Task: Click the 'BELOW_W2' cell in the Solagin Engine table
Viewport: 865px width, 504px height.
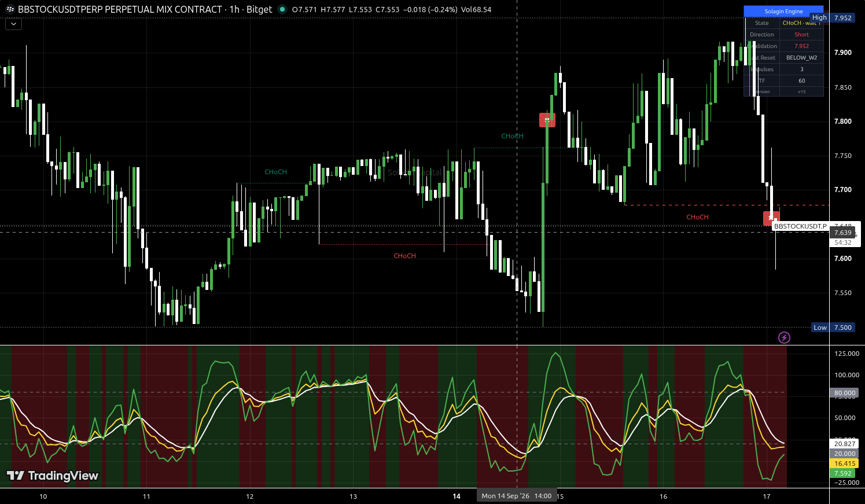Action: pyautogui.click(x=801, y=58)
